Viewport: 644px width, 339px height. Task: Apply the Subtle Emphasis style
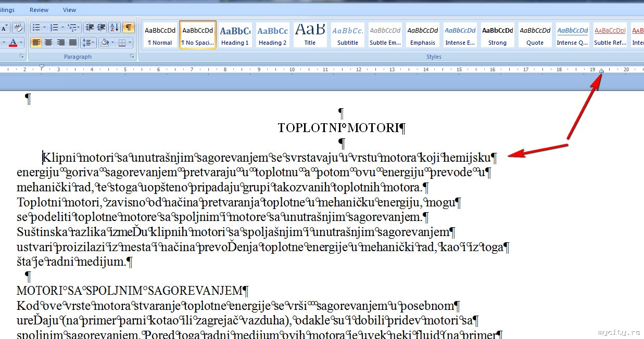[385, 35]
